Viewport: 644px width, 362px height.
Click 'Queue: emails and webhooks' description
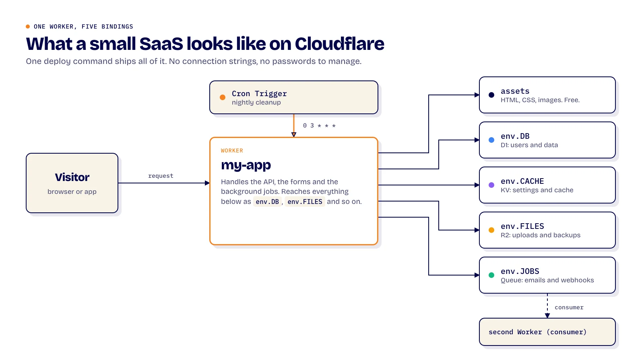[547, 280]
